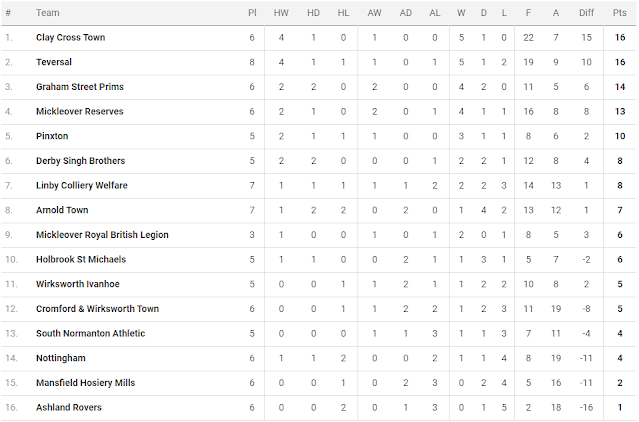Open the Mansfield Hosiery Mills team page

pos(85,383)
